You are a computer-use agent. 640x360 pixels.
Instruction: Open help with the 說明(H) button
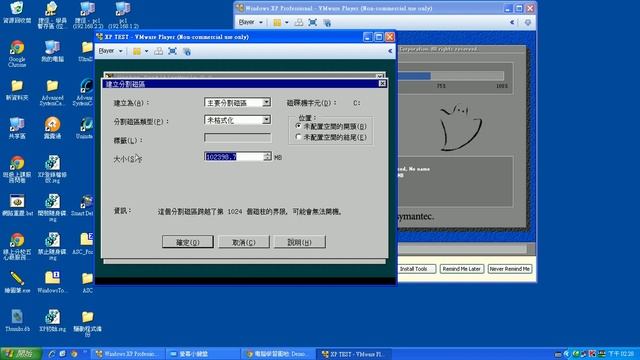[300, 242]
